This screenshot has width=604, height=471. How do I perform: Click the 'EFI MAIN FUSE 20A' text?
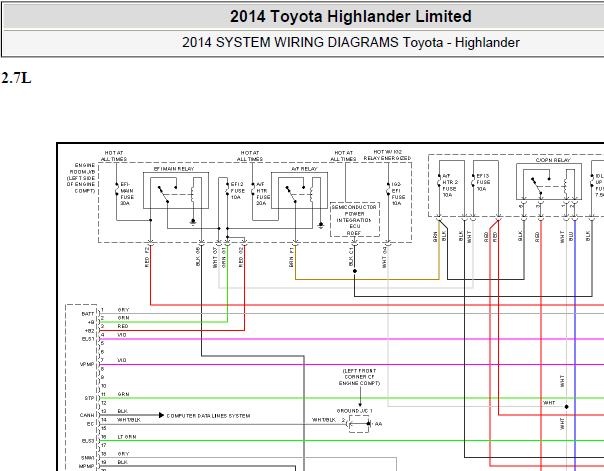point(127,194)
